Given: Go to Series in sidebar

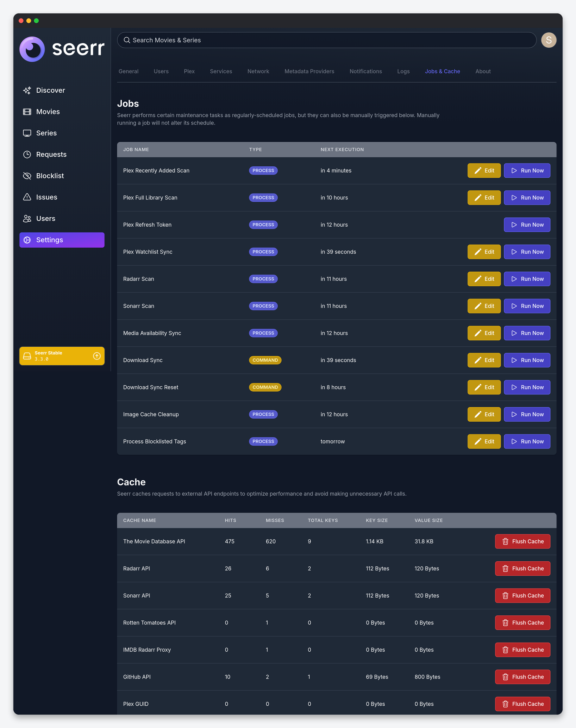Looking at the screenshot, I should pyautogui.click(x=62, y=133).
